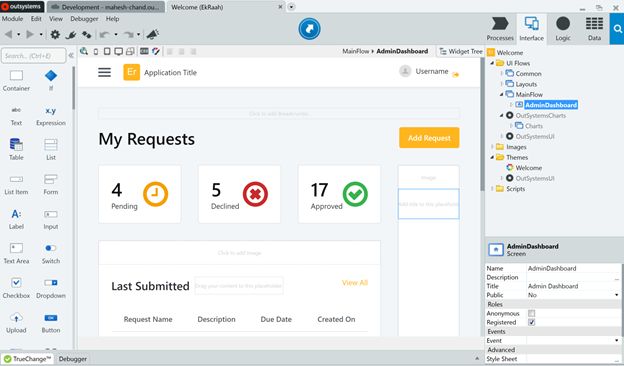Toggle the Anonymous role checkbox
Viewport: 624px width, 366px height.
point(531,313)
